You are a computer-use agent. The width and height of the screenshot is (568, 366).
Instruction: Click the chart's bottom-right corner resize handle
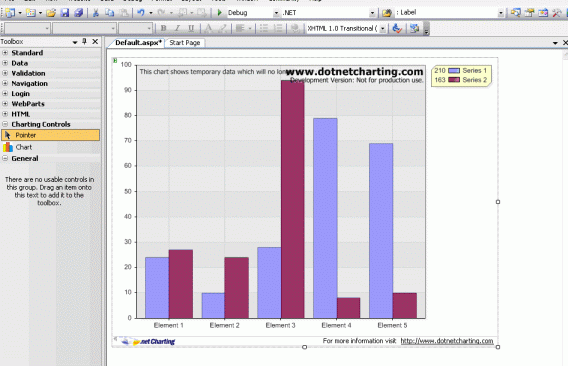(x=498, y=347)
